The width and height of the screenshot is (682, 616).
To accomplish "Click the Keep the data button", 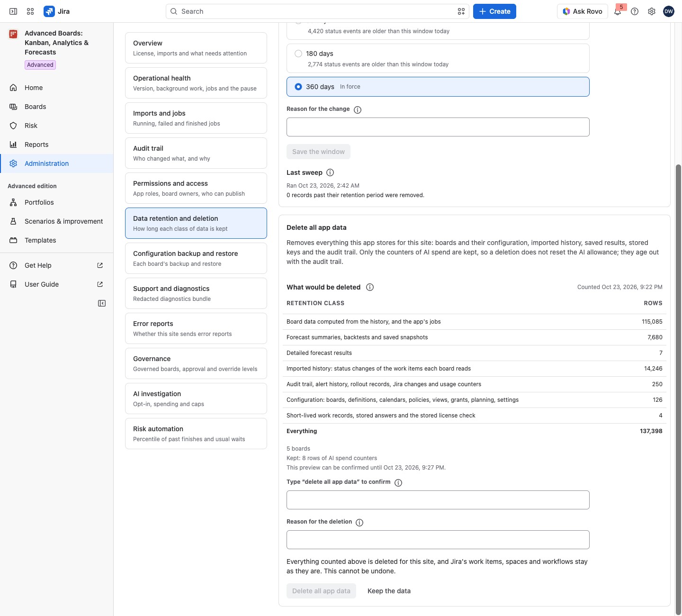I will (389, 591).
